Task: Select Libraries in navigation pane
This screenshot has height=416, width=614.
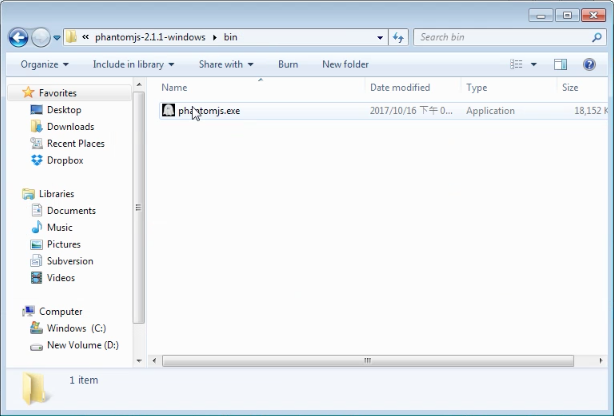Action: pyautogui.click(x=56, y=194)
